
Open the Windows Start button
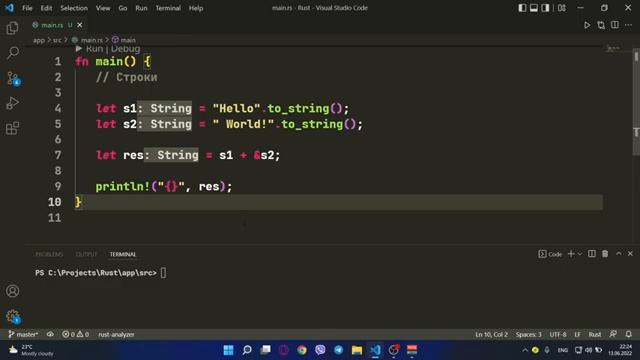pos(229,350)
